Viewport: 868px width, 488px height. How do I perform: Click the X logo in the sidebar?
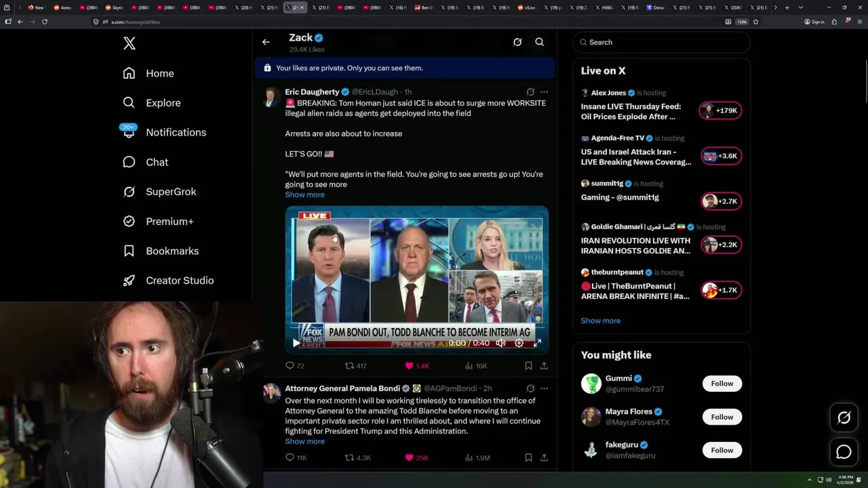pyautogui.click(x=130, y=43)
